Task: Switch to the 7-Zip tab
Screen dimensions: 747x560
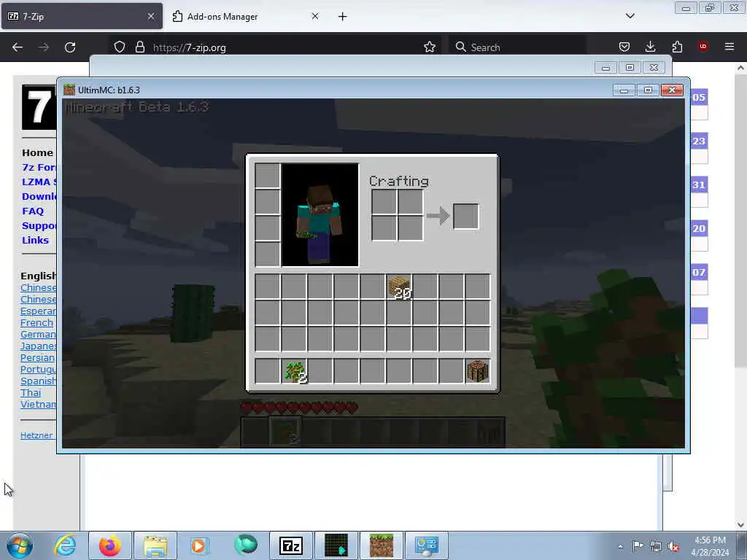Action: click(x=82, y=16)
